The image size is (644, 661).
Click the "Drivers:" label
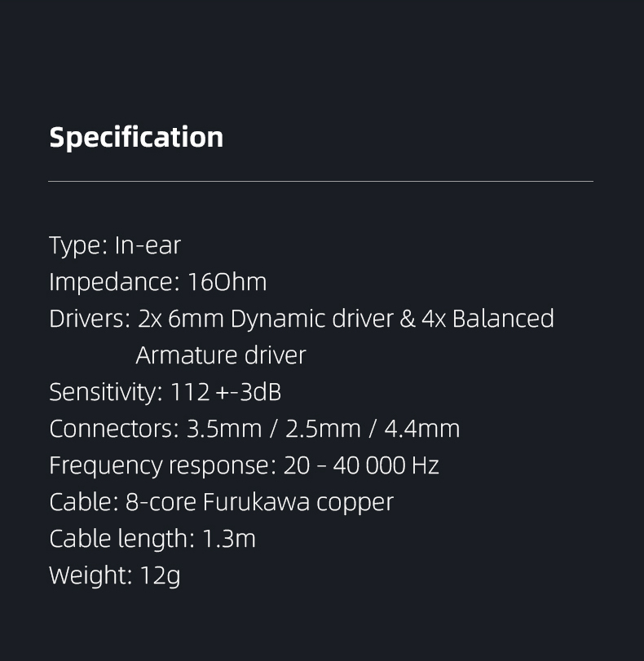click(x=89, y=319)
